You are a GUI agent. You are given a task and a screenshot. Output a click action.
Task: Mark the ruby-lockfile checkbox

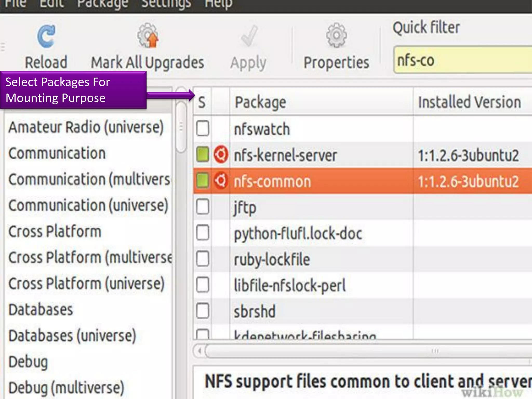(203, 259)
